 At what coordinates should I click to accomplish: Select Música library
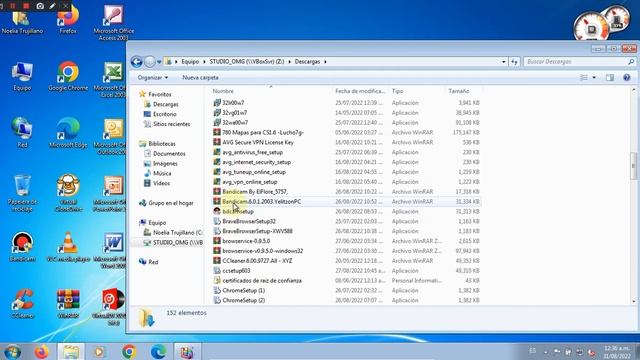(162, 173)
